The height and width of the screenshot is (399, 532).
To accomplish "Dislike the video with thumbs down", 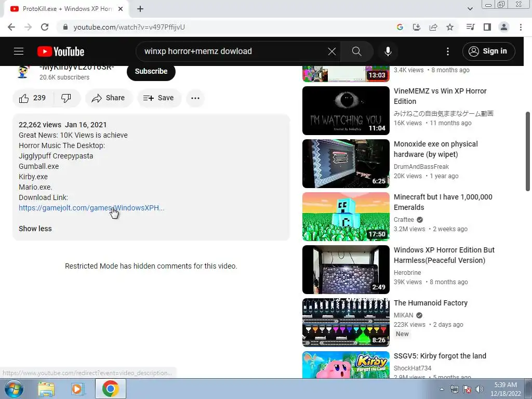I will (x=66, y=98).
